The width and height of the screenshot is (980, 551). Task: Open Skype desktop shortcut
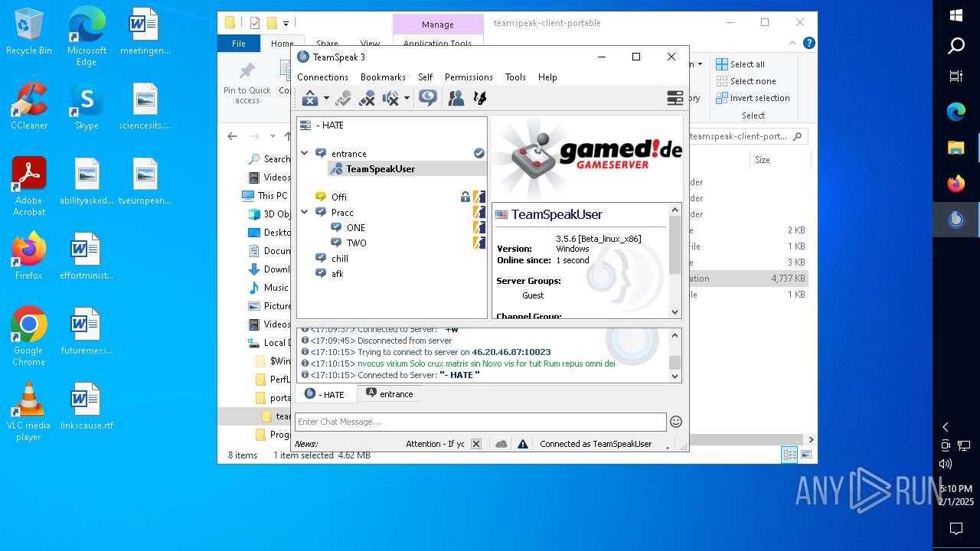(87, 106)
